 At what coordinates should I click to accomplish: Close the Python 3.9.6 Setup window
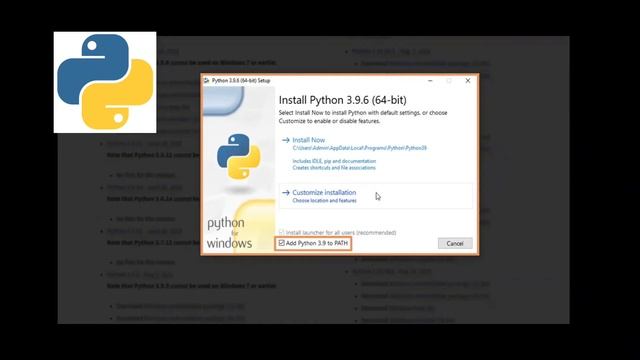click(x=468, y=80)
